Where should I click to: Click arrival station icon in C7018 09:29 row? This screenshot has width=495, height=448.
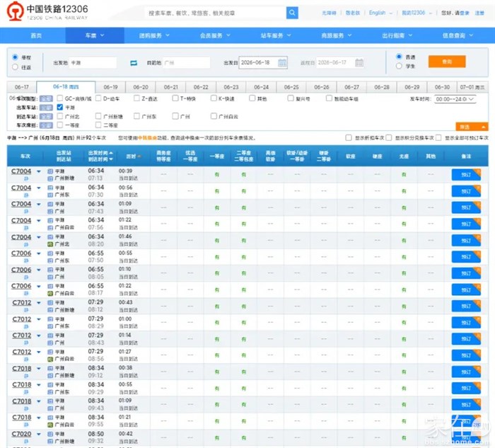[x=50, y=392]
